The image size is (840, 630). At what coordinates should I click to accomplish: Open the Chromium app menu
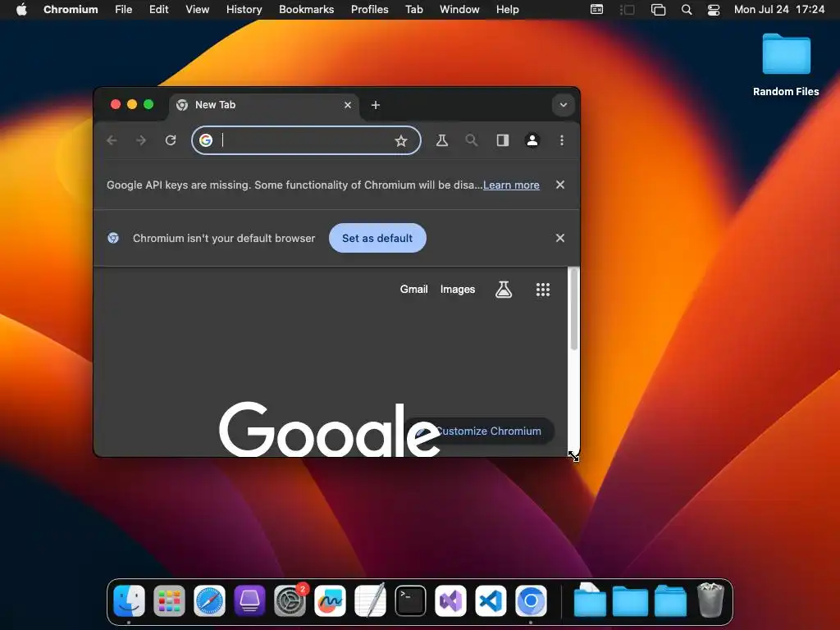pyautogui.click(x=71, y=10)
